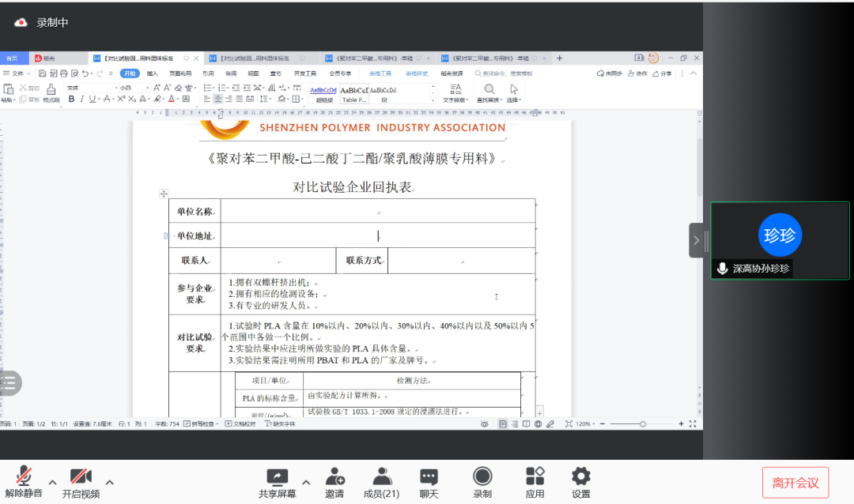Open the 文件 menu

(17, 73)
